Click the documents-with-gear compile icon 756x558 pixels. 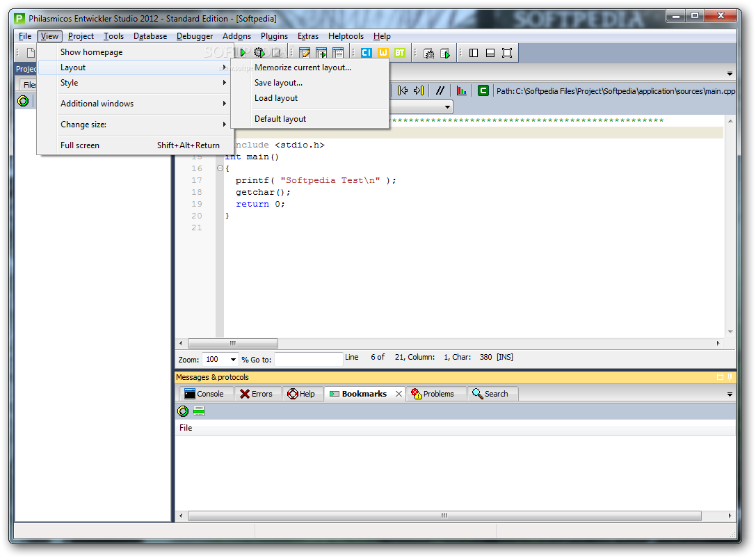point(428,53)
